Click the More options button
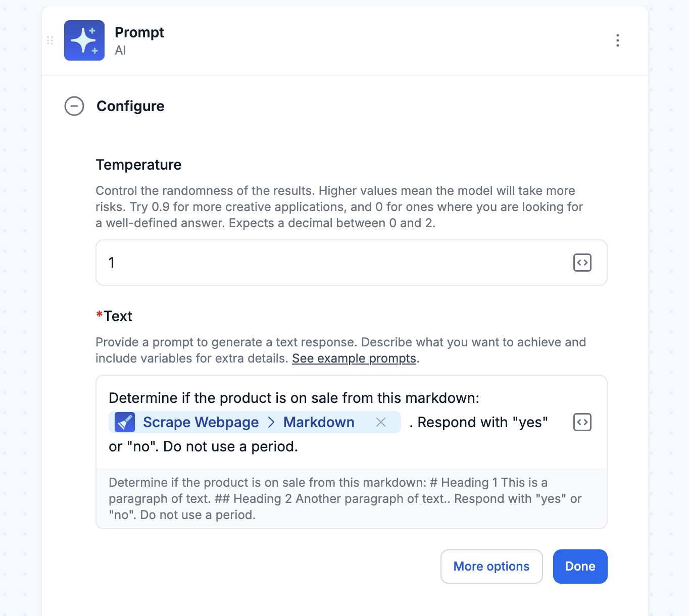This screenshot has height=616, width=689. pyautogui.click(x=491, y=567)
